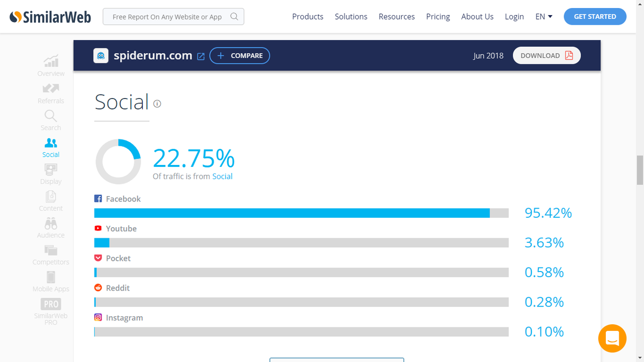
Task: Open Competitors section in sidebar
Action: tap(51, 255)
